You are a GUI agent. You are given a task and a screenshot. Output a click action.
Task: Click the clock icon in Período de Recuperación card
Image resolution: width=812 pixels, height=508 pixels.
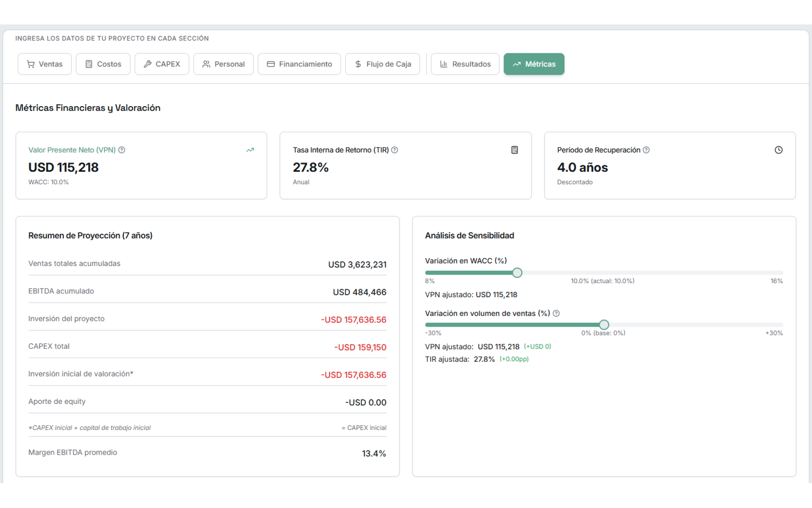pyautogui.click(x=779, y=150)
